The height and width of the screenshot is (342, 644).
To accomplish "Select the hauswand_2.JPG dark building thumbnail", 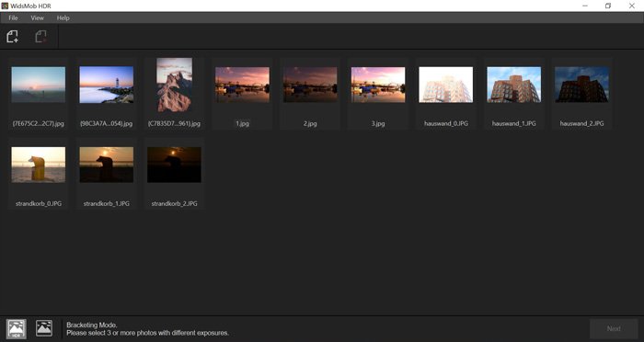I will click(x=581, y=85).
